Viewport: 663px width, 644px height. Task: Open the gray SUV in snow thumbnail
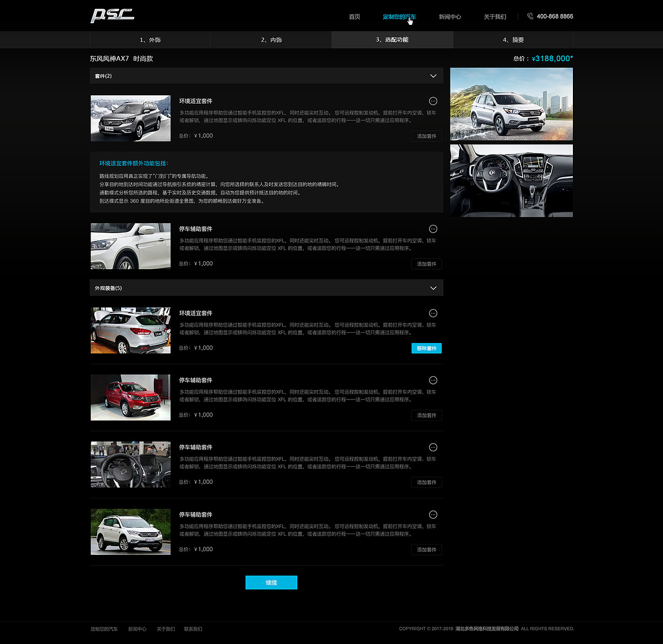(131, 118)
